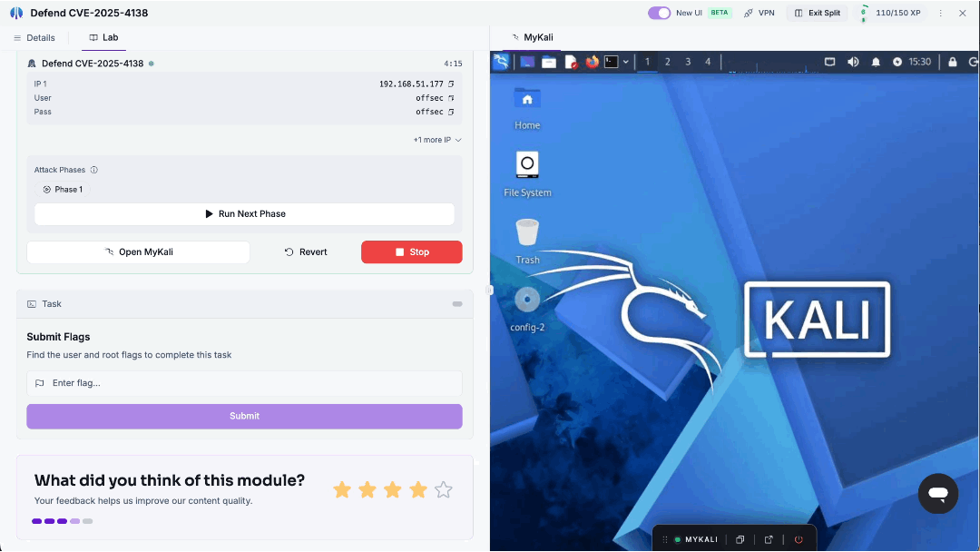Open the Kali applications menu icon
Viewport: 980px width, 552px height.
(x=501, y=62)
